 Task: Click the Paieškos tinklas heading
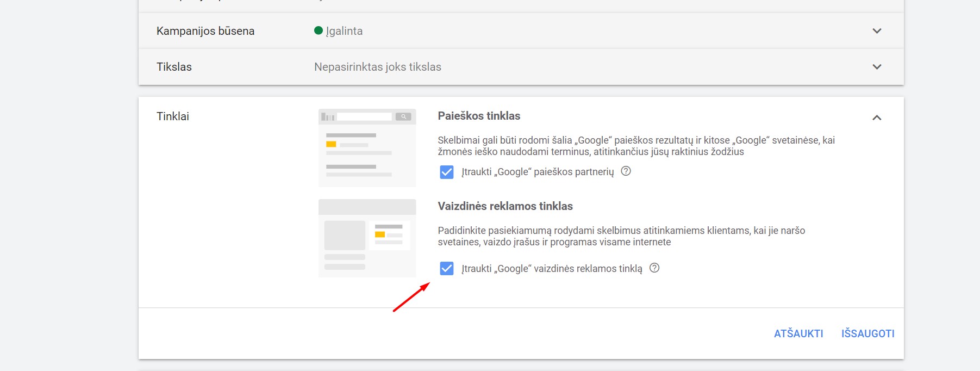tap(479, 116)
